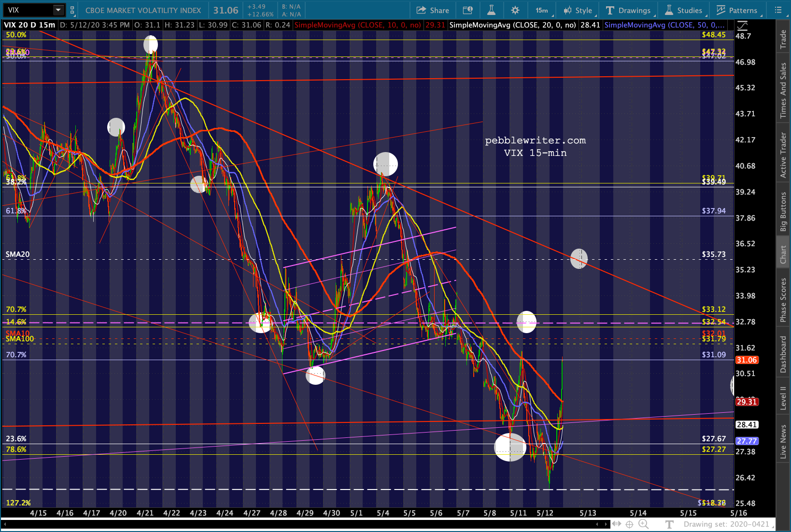Viewport: 791px width, 532px height.
Task: Click the crosshair pan tool icon
Action: 629,524
